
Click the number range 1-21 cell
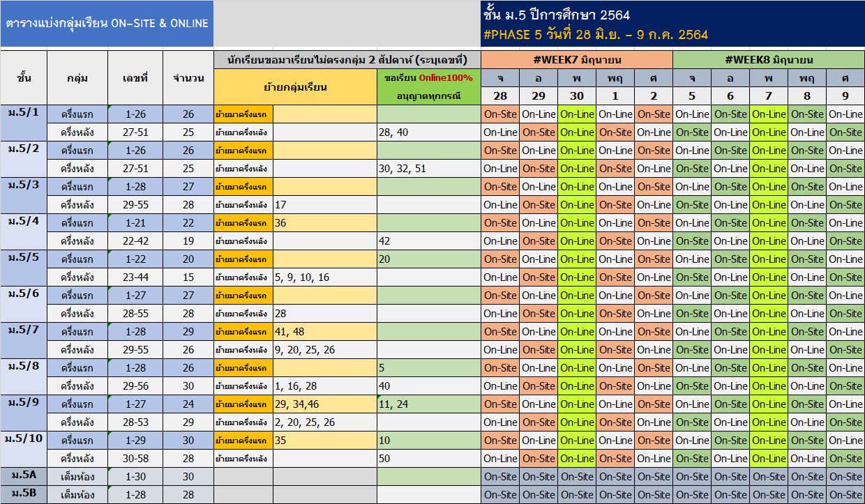pyautogui.click(x=135, y=223)
